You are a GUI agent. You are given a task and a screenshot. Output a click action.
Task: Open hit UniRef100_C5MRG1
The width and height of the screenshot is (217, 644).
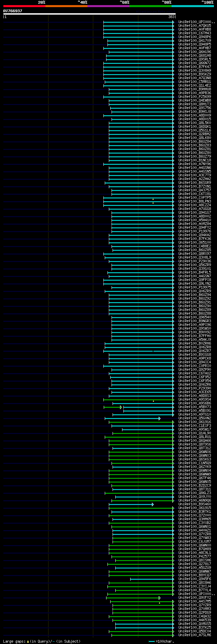195,82
